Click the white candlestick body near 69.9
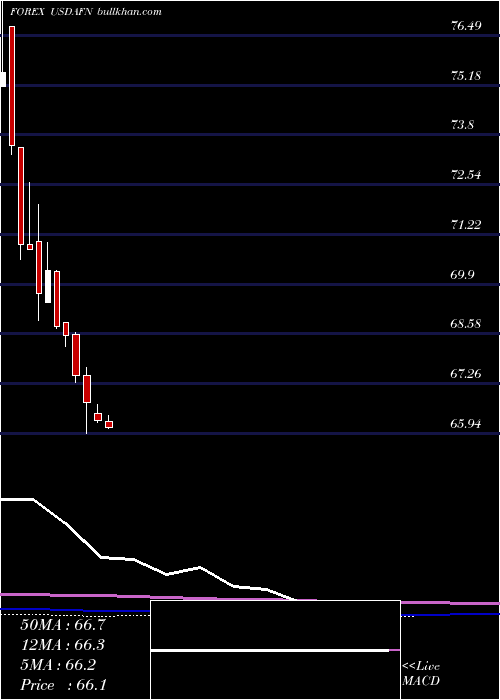The width and height of the screenshot is (500, 700). point(48,286)
